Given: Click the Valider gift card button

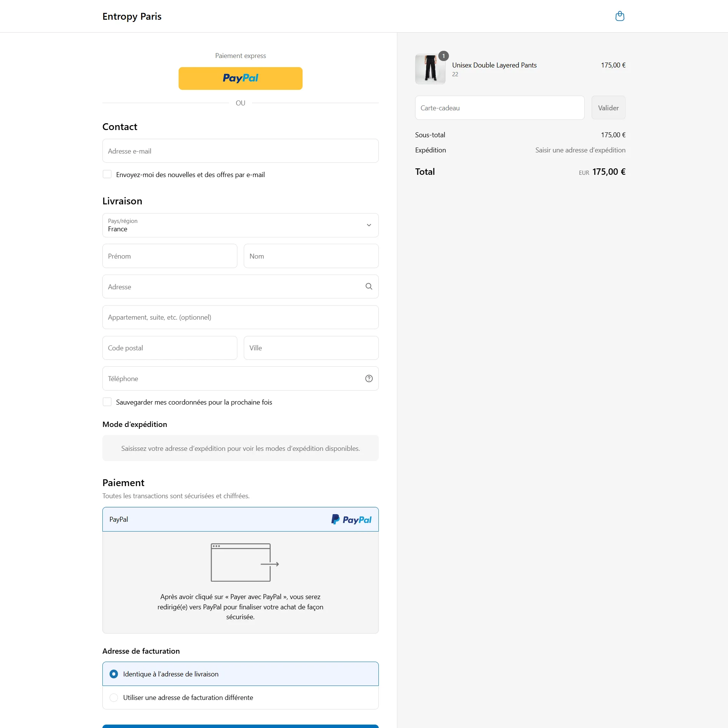Looking at the screenshot, I should tap(608, 108).
